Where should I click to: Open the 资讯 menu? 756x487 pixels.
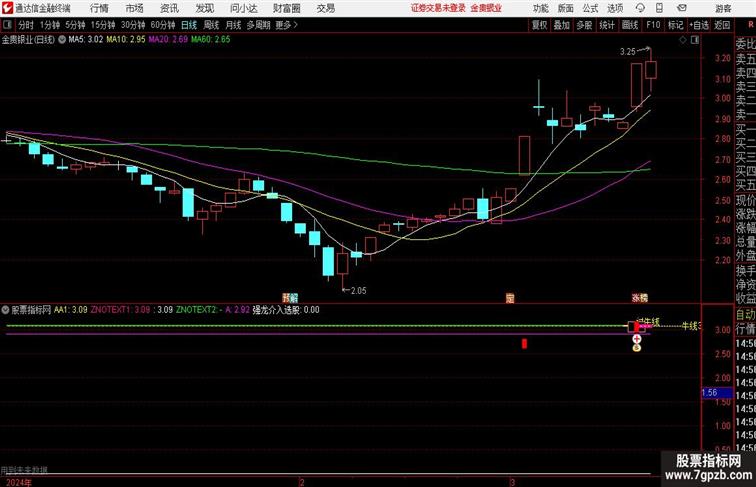point(169,8)
